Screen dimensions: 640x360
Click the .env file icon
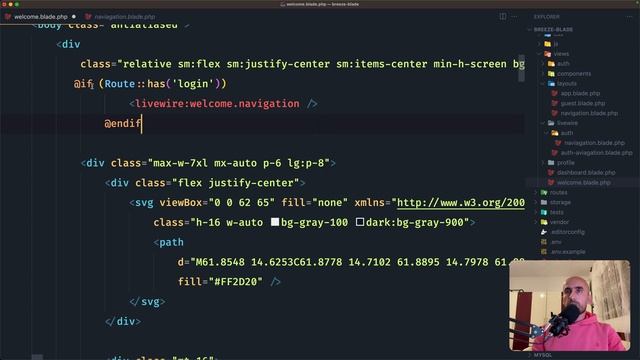[544, 242]
